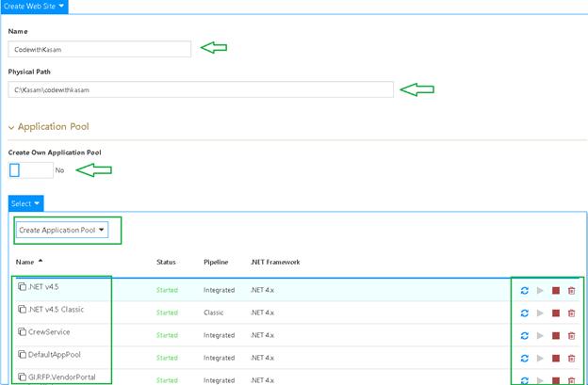The image size is (588, 385).
Task: Click Started status of .NET v4.5 row
Action: click(167, 290)
